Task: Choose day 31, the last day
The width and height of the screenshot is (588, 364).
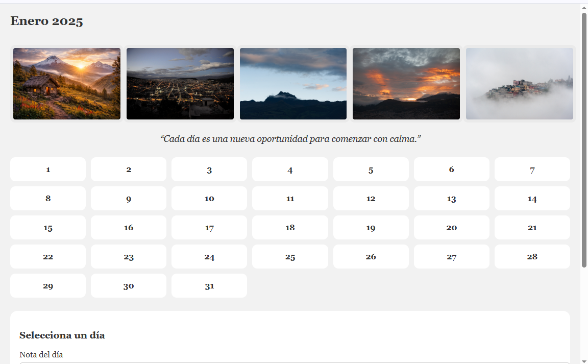Action: 209,286
